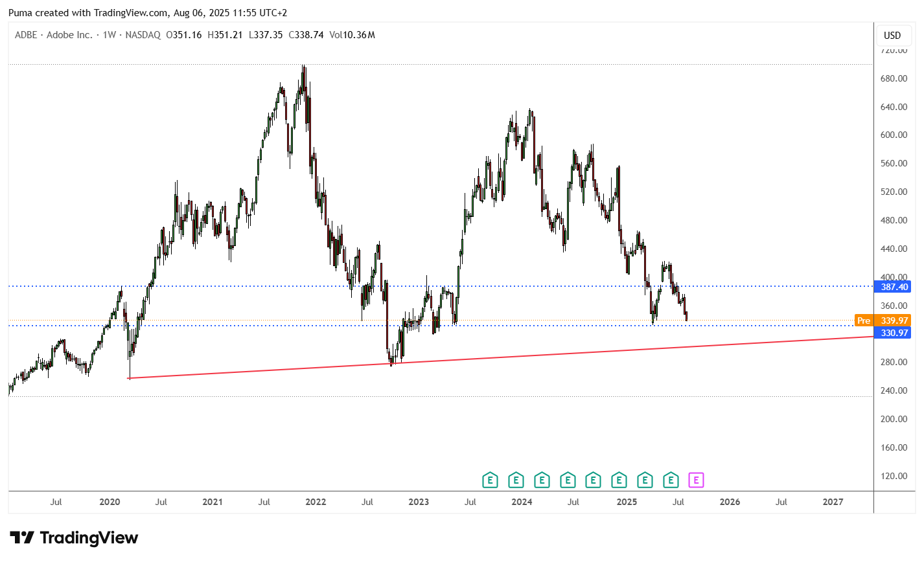Click the 2026 label on time axis
This screenshot has height=562, width=924.
click(x=730, y=502)
